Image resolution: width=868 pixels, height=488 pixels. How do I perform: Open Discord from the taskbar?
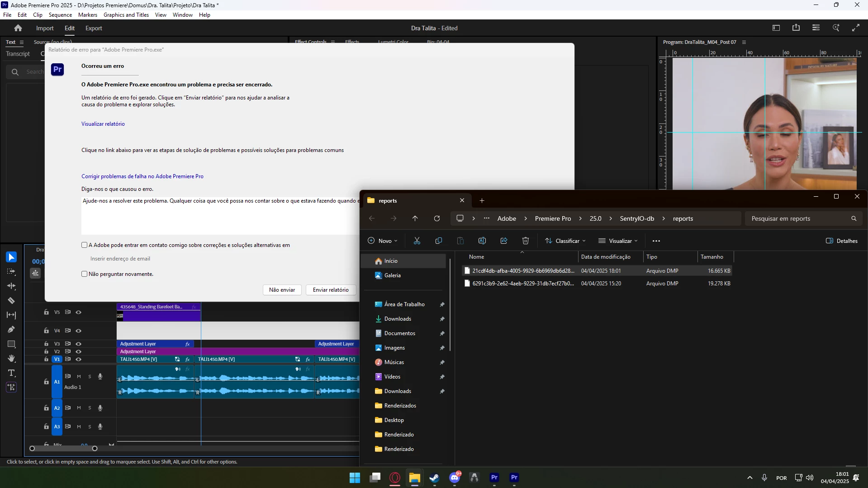pos(455,478)
